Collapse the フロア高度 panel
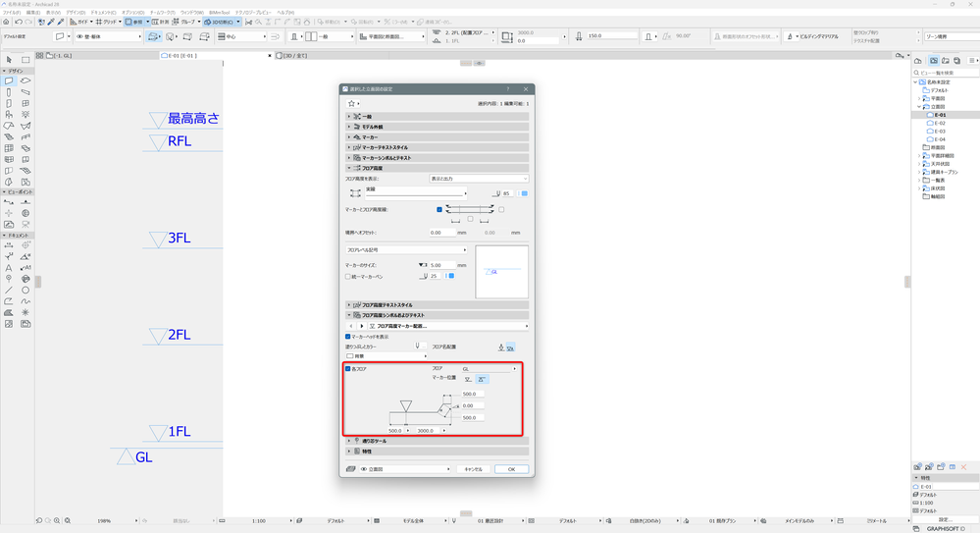 click(437, 168)
